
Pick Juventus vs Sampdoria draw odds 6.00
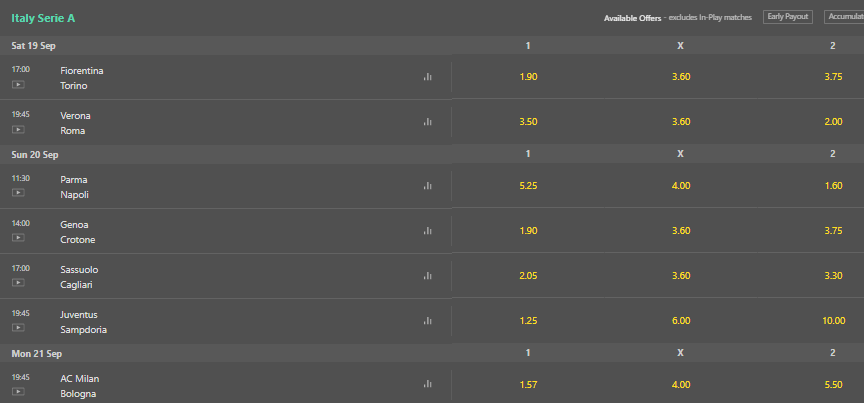681,320
